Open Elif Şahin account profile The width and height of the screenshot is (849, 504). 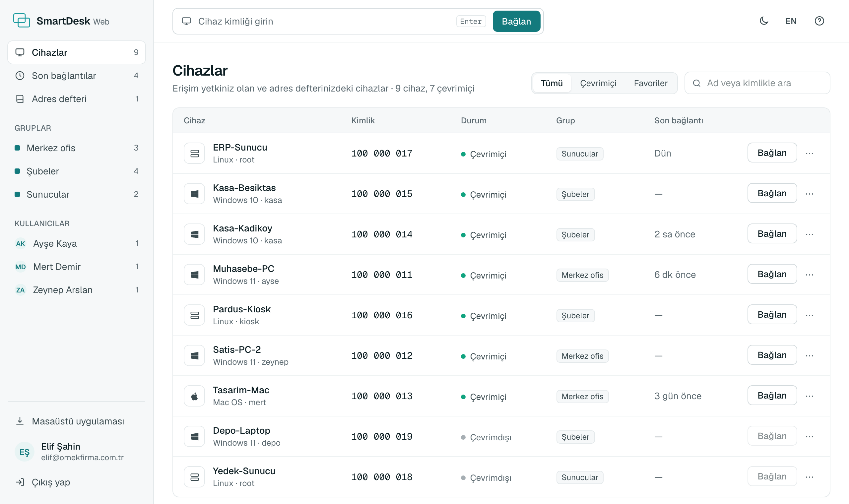pos(76,452)
